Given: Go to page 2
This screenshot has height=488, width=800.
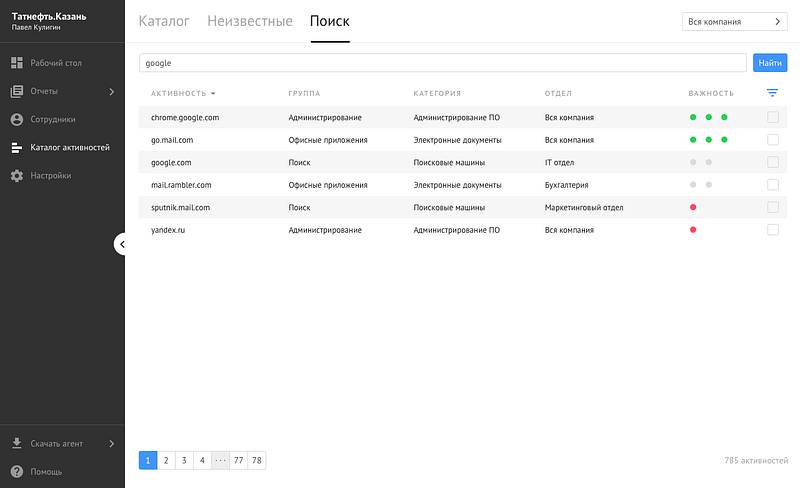Looking at the screenshot, I should pos(166,460).
